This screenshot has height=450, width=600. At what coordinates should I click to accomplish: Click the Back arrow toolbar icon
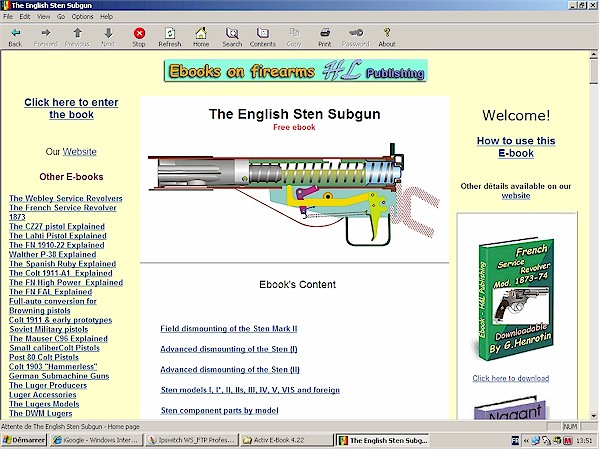(x=15, y=33)
